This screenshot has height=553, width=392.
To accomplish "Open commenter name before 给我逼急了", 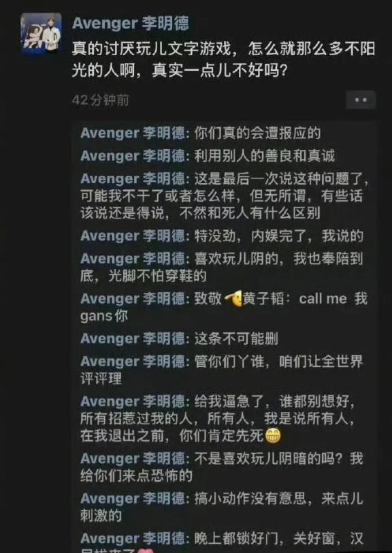I will coord(133,402).
